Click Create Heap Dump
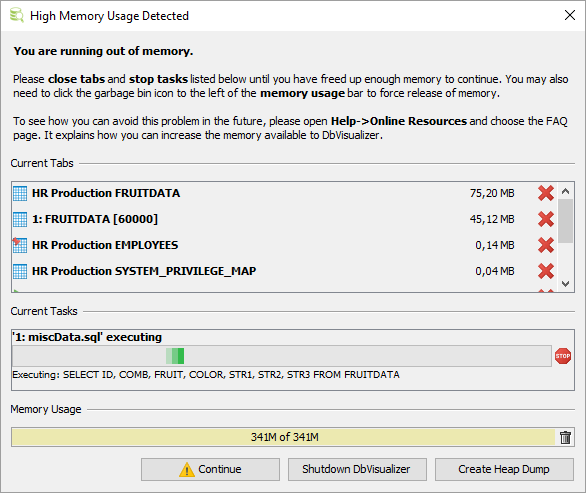 pyautogui.click(x=504, y=469)
